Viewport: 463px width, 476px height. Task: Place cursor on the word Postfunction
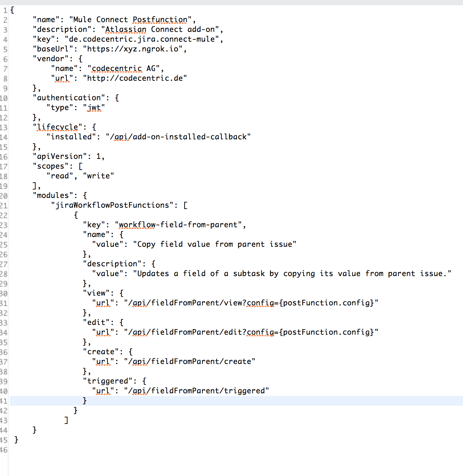(160, 20)
